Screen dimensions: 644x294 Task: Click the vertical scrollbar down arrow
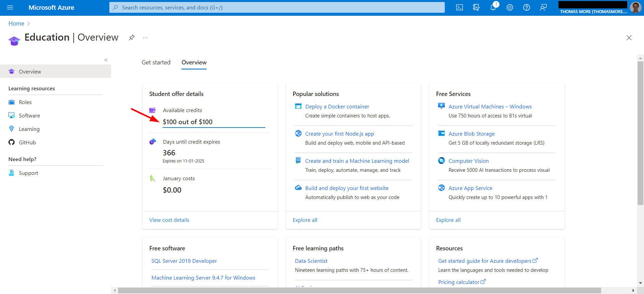(640, 283)
